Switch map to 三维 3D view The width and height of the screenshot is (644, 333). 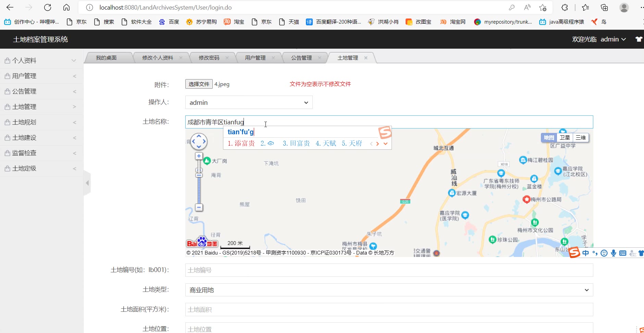tap(581, 138)
